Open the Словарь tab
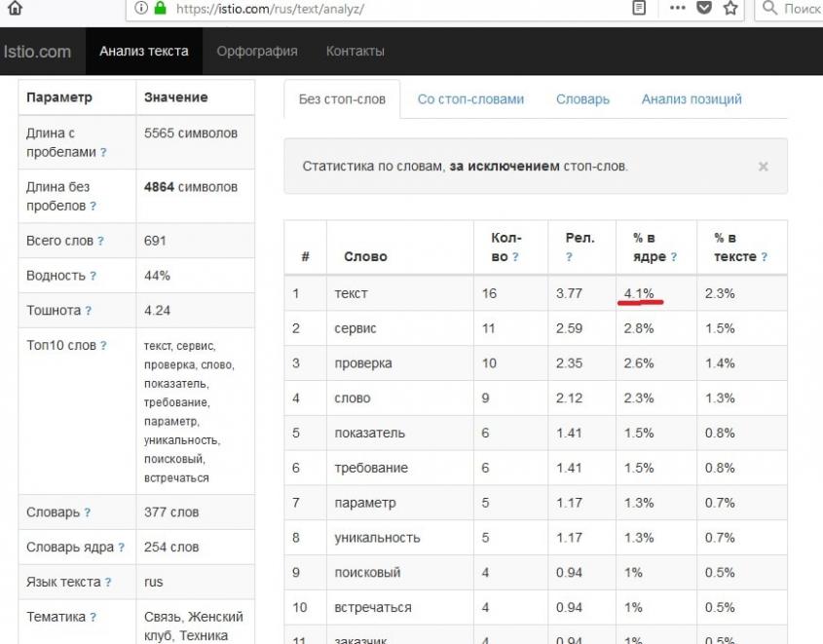Viewport: 823px width, 644px height. [582, 99]
